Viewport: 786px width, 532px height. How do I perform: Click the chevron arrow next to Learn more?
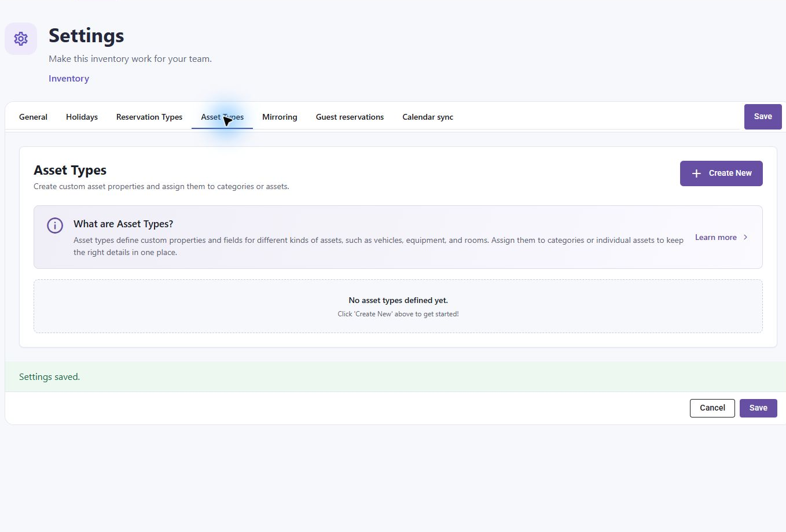745,237
